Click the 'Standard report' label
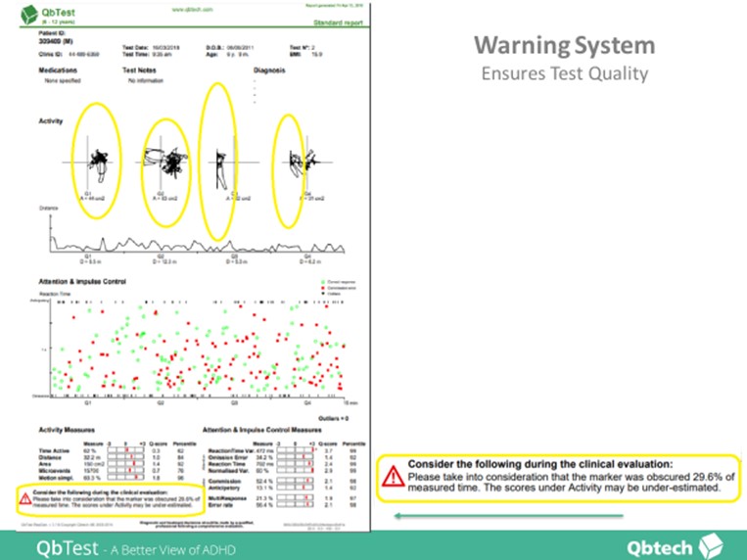This screenshot has width=747, height=560. coord(338,23)
